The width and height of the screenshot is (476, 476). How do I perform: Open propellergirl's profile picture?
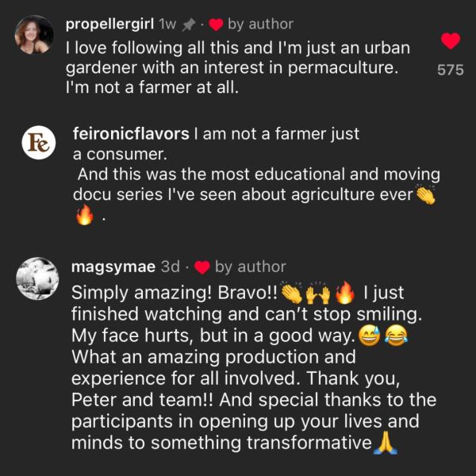[35, 35]
